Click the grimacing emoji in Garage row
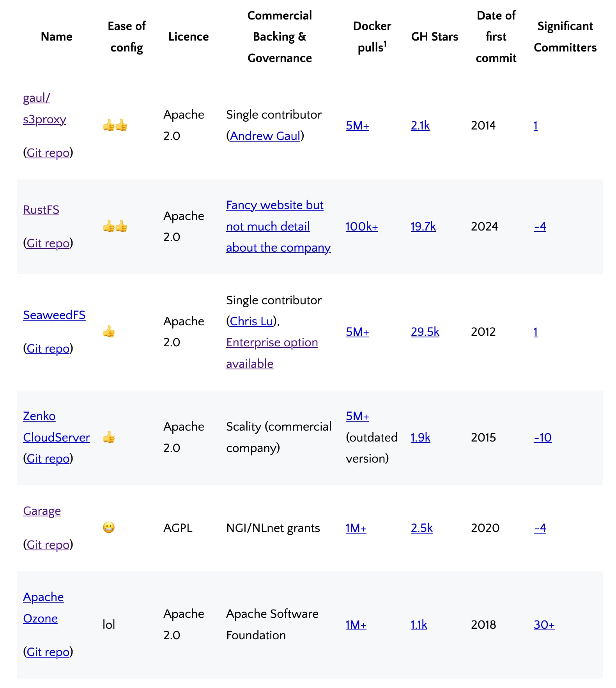This screenshot has height=688, width=616. tap(108, 527)
